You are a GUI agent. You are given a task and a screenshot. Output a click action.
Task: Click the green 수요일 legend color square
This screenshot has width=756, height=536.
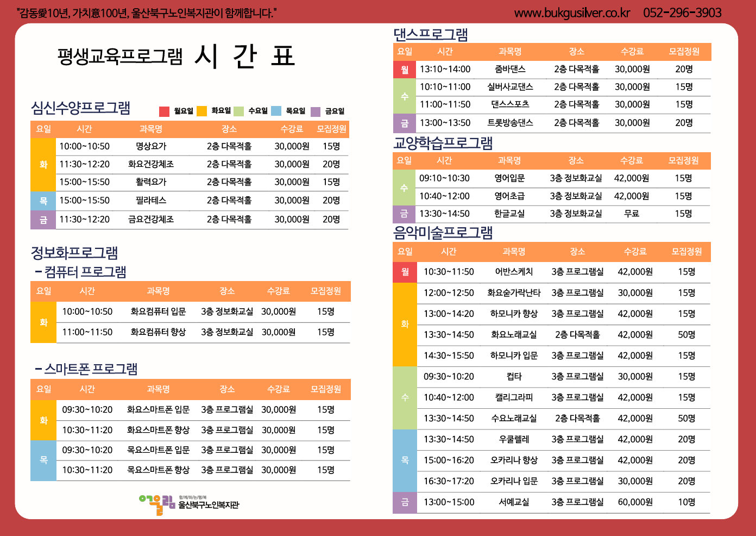coord(238,111)
